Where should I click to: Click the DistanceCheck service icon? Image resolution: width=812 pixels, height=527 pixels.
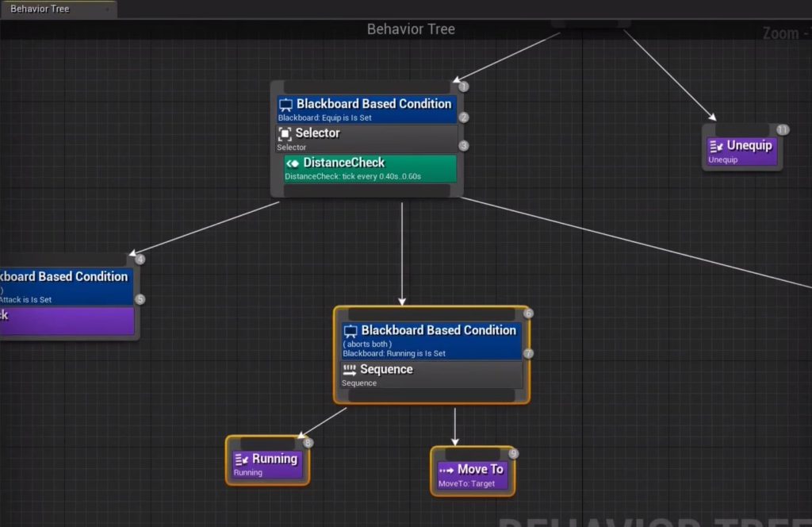293,163
